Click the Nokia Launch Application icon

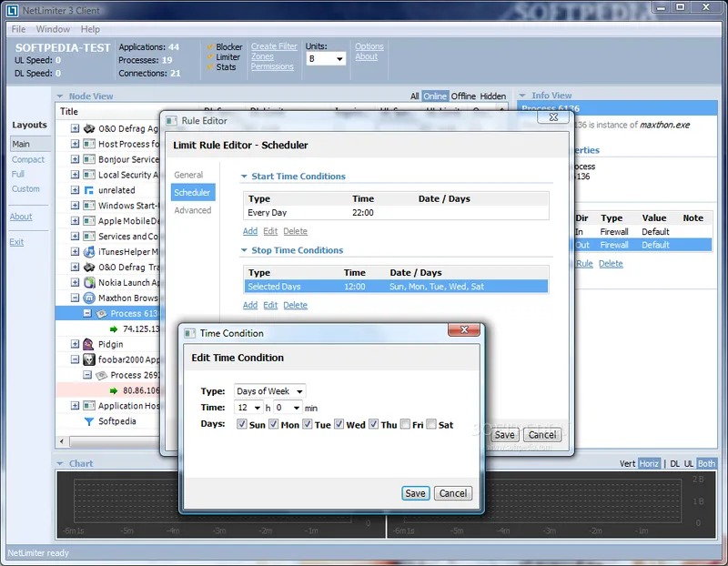coord(89,282)
